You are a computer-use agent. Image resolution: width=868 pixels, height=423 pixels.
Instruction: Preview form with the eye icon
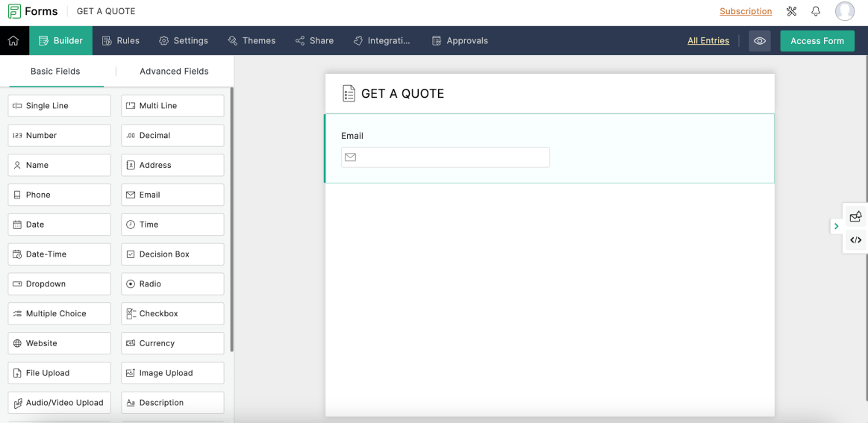760,40
